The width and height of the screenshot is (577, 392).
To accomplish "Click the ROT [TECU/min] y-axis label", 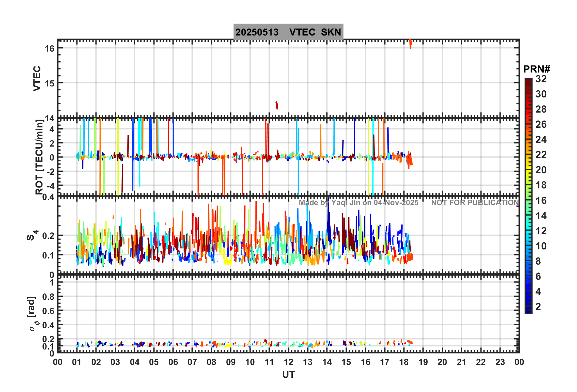I will pyautogui.click(x=39, y=157).
